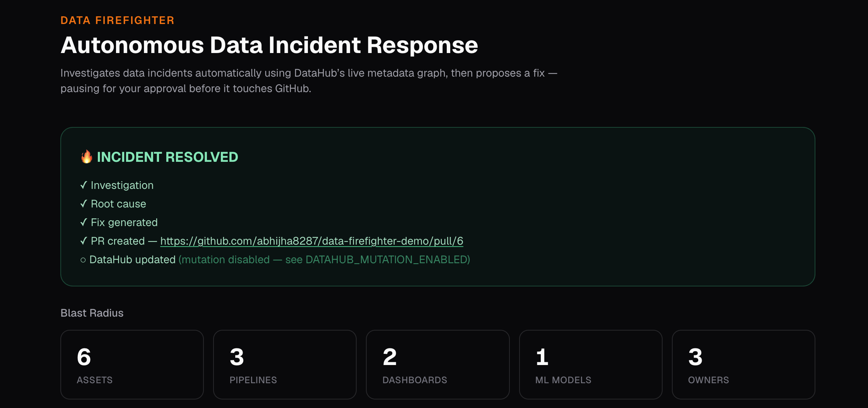Viewport: 868px width, 408px height.
Task: Click the DataHub updated status text
Action: 132,259
